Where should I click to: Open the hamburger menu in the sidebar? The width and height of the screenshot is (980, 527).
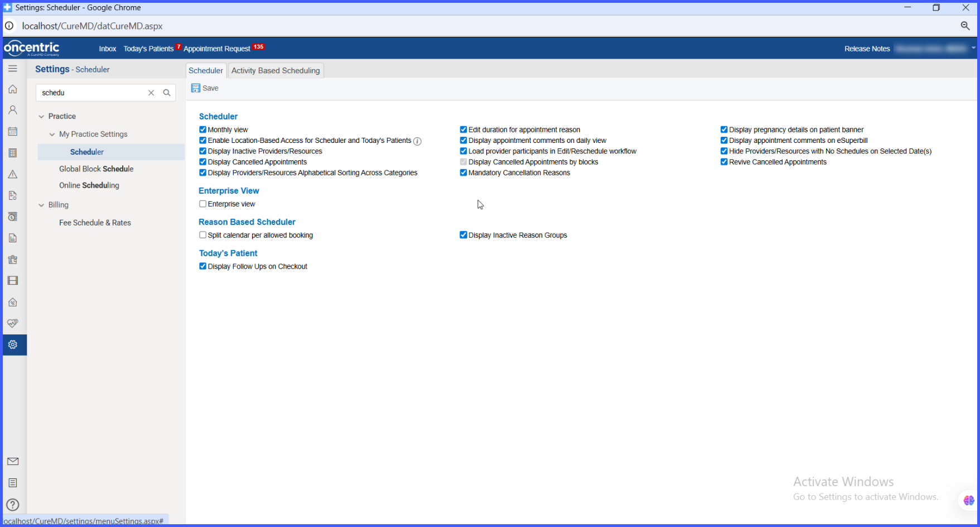(x=13, y=69)
